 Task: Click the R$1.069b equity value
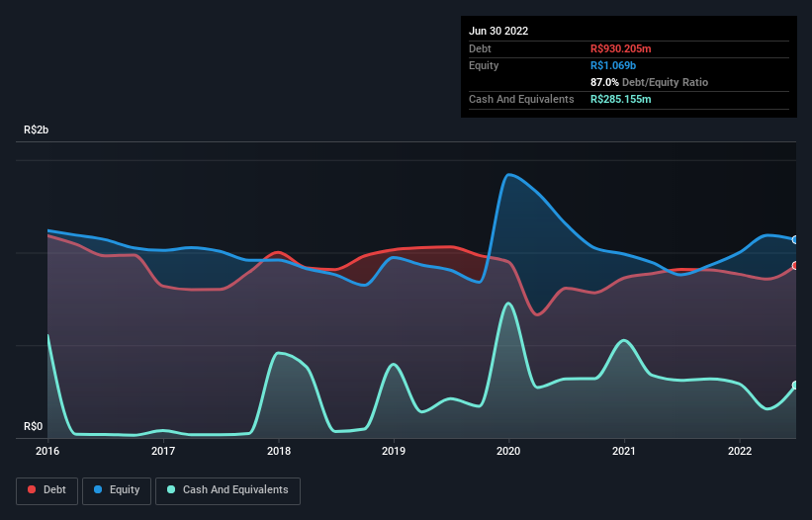[x=613, y=65]
